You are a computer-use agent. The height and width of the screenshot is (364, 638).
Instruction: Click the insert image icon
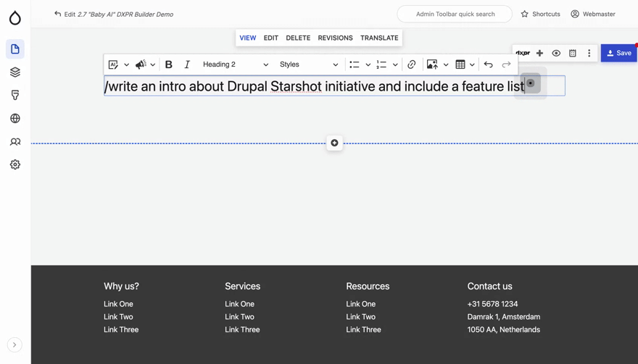click(x=432, y=65)
